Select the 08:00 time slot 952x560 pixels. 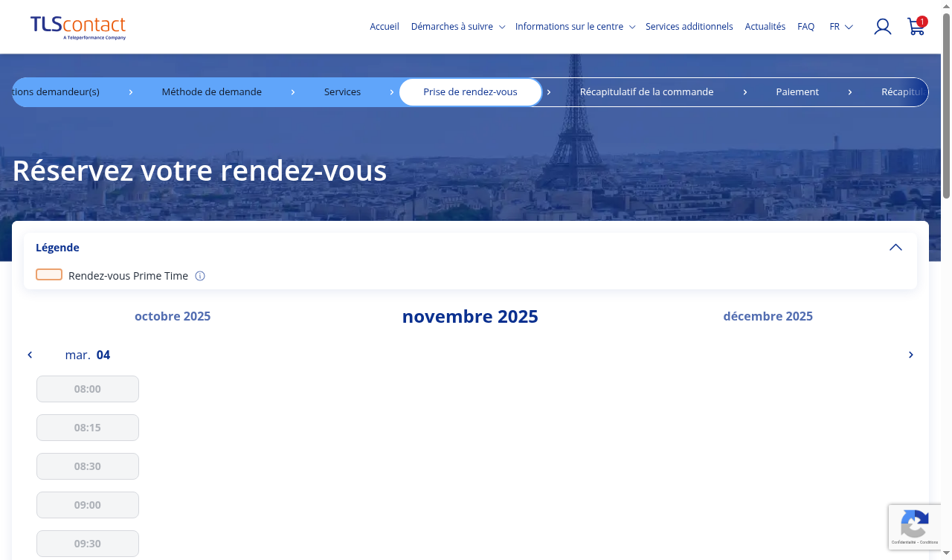click(87, 388)
